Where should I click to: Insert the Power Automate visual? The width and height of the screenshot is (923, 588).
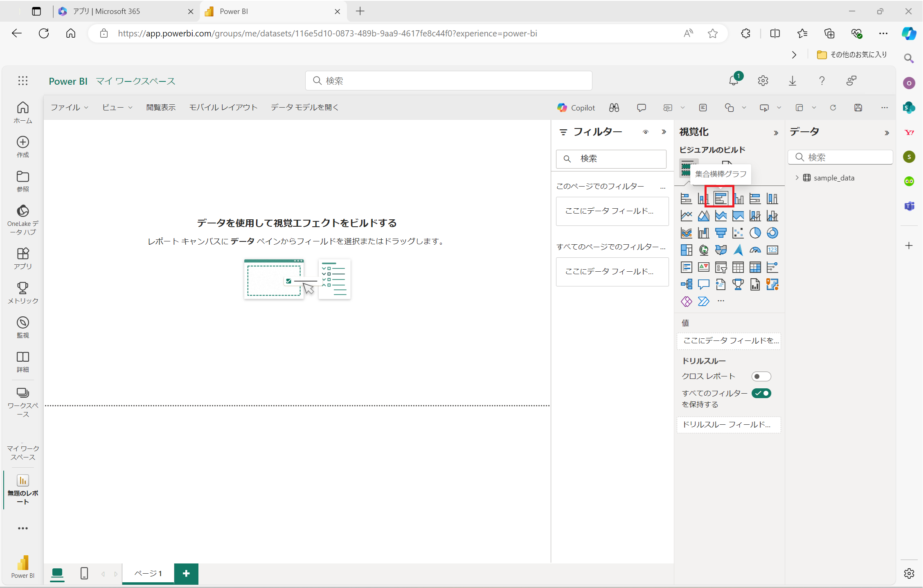[703, 302]
